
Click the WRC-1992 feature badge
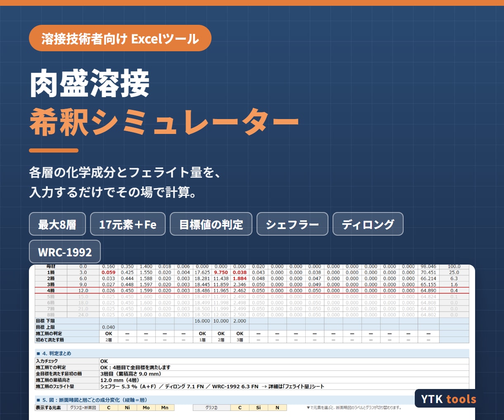pyautogui.click(x=65, y=252)
